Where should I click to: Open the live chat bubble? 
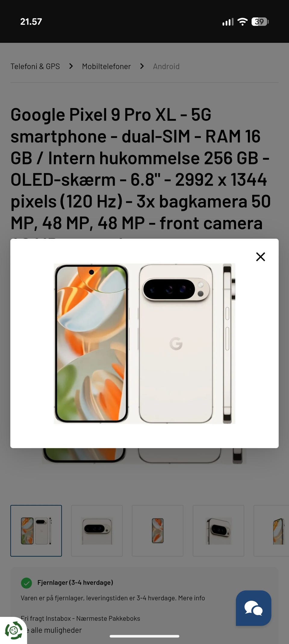click(253, 608)
